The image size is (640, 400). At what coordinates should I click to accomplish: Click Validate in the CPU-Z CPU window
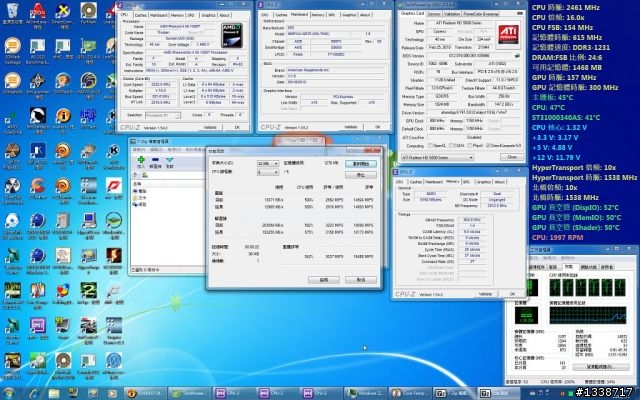(210, 127)
